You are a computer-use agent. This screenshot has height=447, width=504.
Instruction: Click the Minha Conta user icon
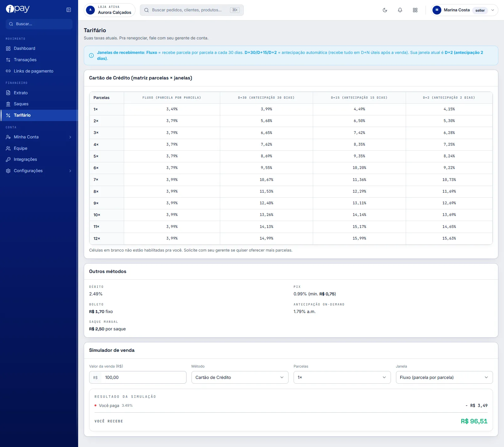pyautogui.click(x=8, y=137)
